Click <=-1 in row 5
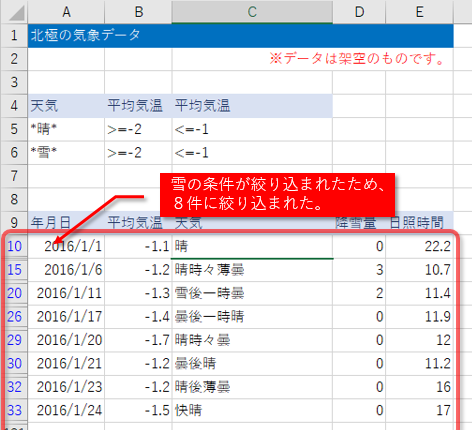The width and height of the screenshot is (472, 430). pyautogui.click(x=252, y=129)
